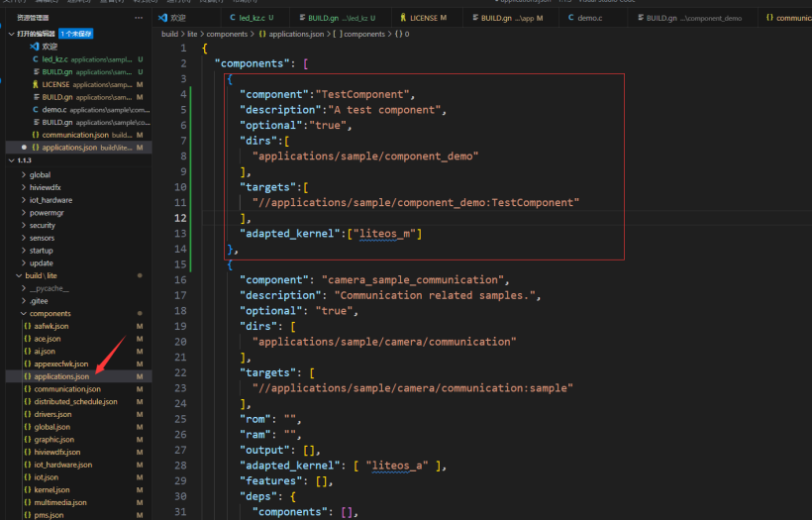Expand the hiviewdfx folder

[x=24, y=187]
